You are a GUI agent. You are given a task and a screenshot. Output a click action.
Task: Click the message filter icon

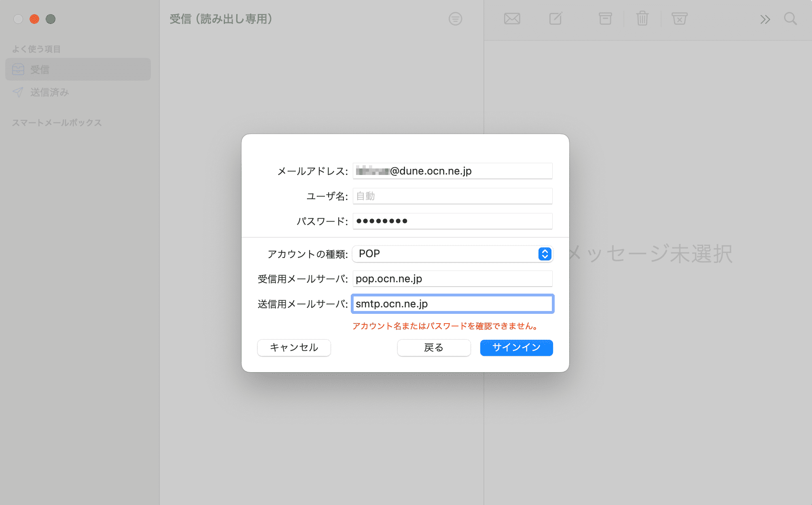(x=455, y=19)
